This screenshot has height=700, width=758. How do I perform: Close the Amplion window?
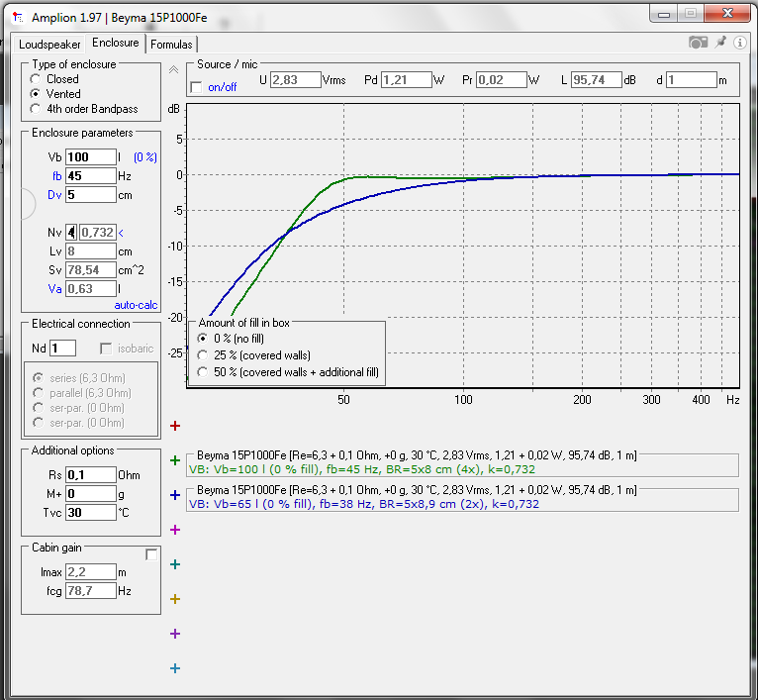[727, 13]
